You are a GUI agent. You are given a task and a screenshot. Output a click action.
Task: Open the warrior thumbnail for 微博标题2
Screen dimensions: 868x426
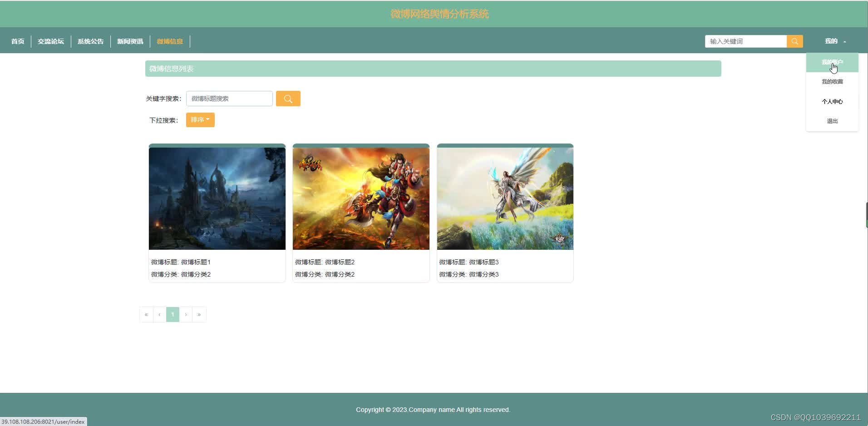(x=361, y=198)
